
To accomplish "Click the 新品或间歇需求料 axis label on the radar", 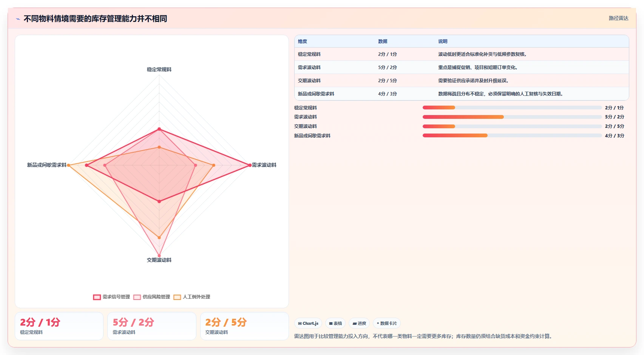I will [46, 165].
